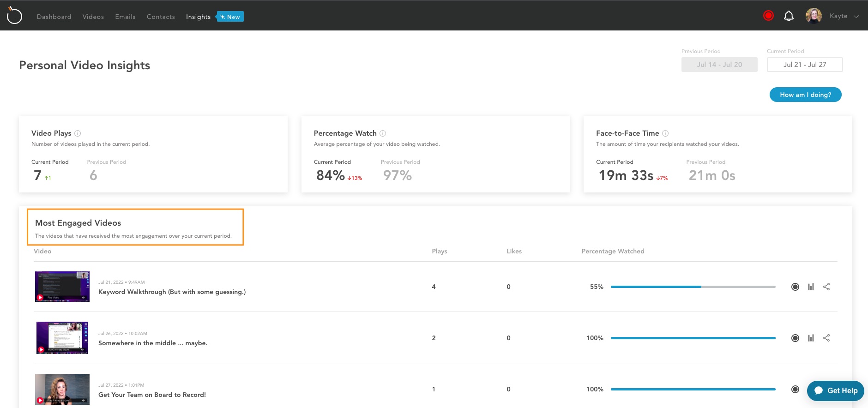Open the Face-to-Face Time info icon
The height and width of the screenshot is (408, 868).
click(665, 133)
